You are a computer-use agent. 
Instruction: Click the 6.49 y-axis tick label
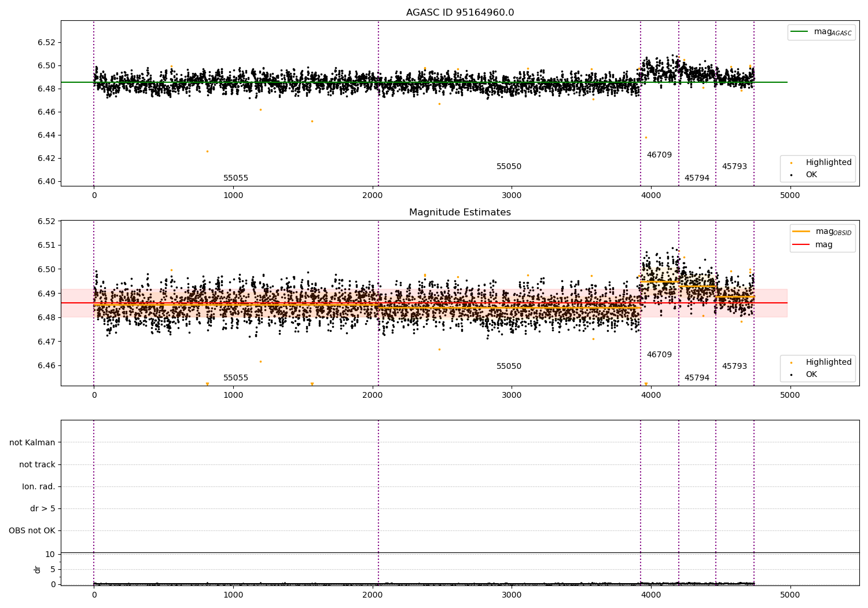(47, 294)
